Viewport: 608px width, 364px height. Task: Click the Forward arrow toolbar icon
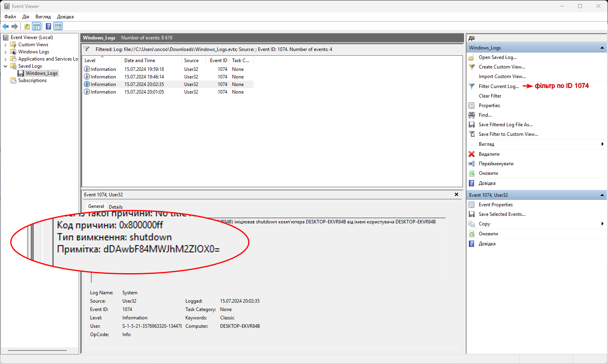coord(15,27)
